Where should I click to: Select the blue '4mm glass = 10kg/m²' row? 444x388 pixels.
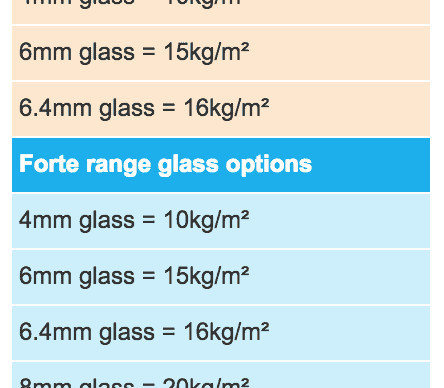coord(221,221)
